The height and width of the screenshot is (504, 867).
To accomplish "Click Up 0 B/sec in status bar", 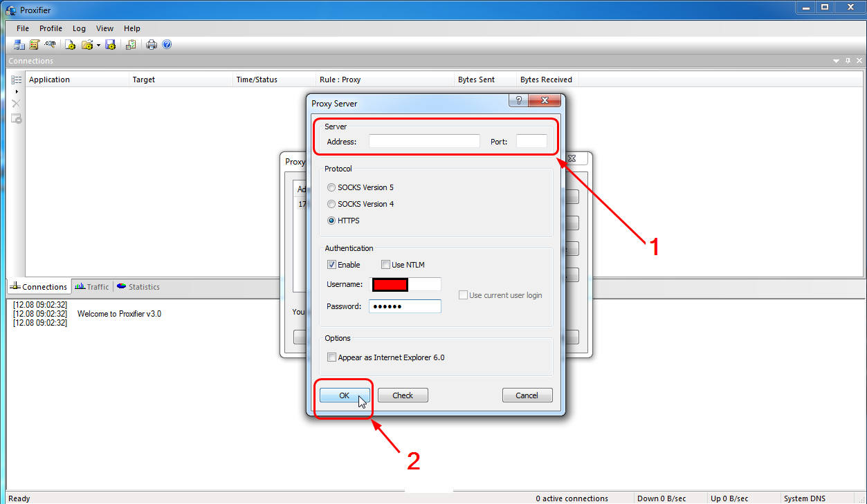I will (x=729, y=498).
